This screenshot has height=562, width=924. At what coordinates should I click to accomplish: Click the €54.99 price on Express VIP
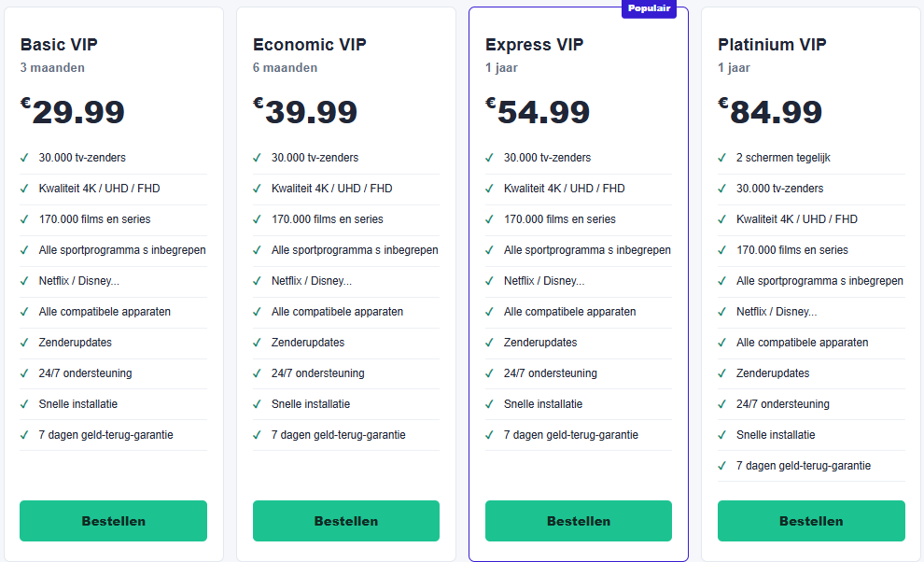coord(538,111)
